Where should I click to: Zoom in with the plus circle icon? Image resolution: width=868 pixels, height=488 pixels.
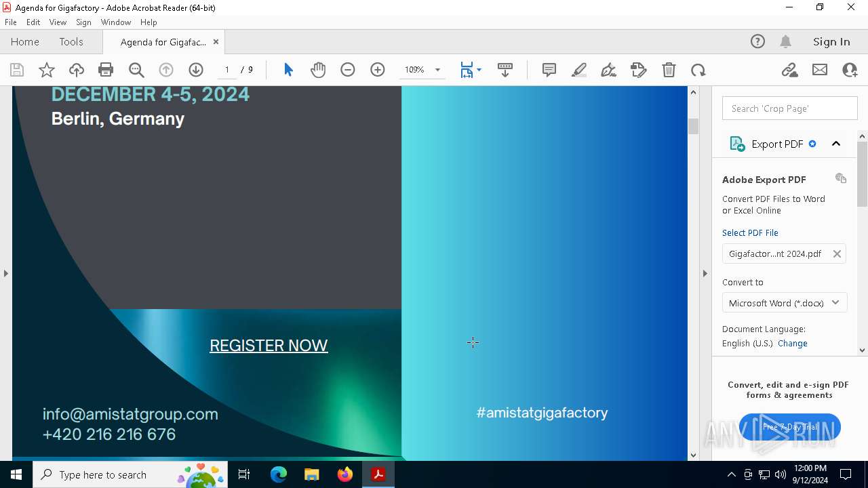tap(378, 70)
